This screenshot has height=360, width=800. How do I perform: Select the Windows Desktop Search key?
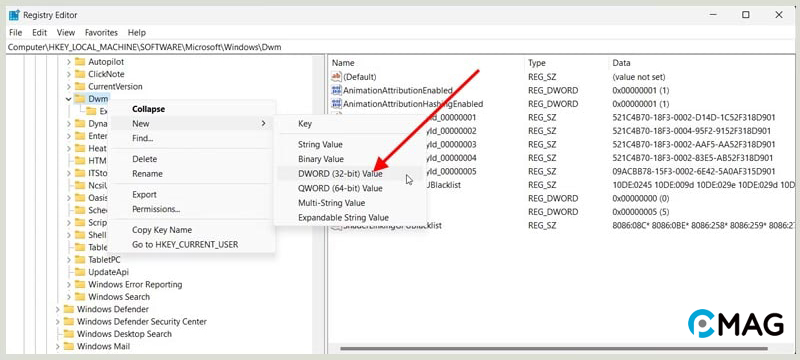tap(124, 334)
